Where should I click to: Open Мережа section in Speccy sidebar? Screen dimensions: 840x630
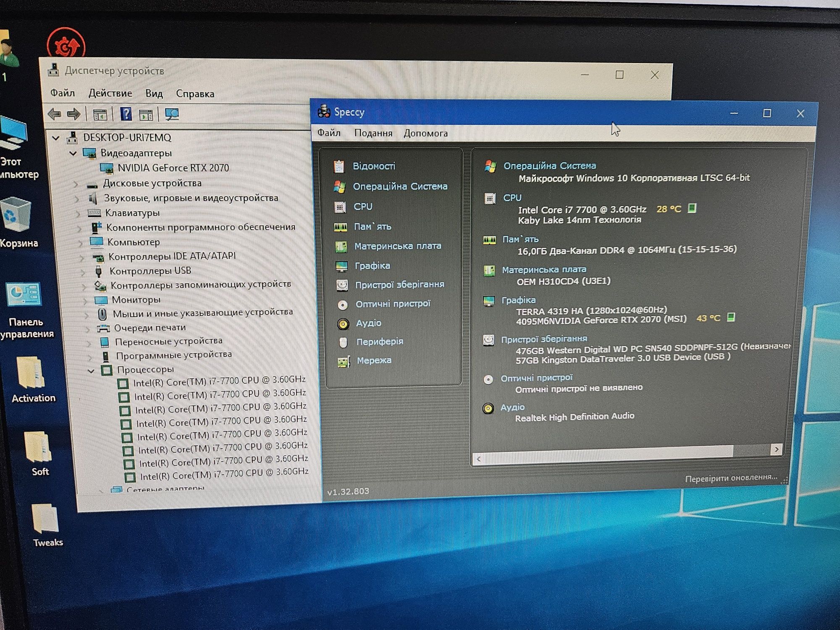[374, 360]
